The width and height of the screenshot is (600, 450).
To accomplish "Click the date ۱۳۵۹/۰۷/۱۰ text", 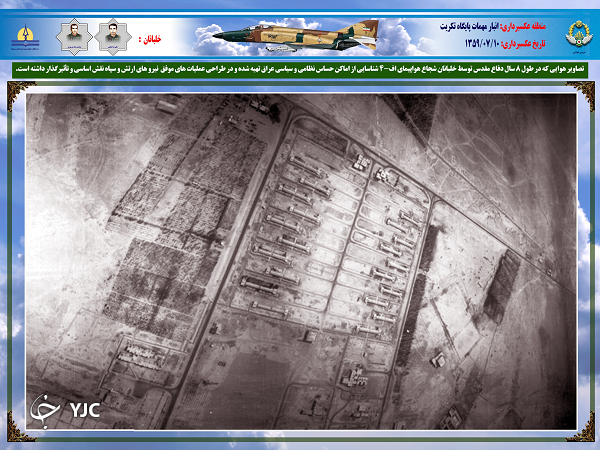I will [483, 43].
